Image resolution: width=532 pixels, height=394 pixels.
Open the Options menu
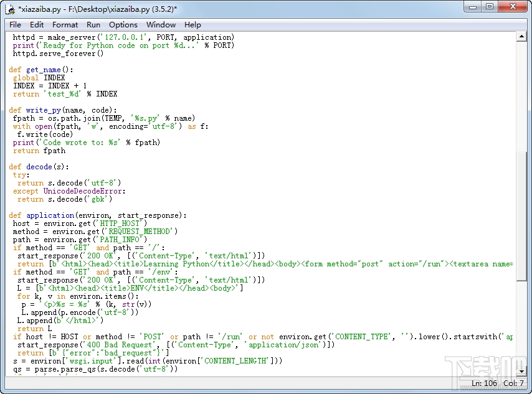123,25
